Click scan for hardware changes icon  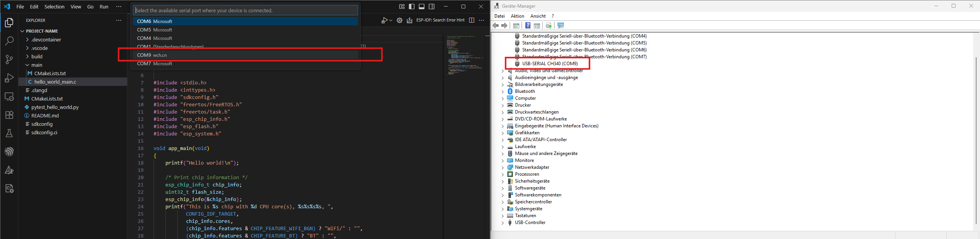pyautogui.click(x=561, y=26)
